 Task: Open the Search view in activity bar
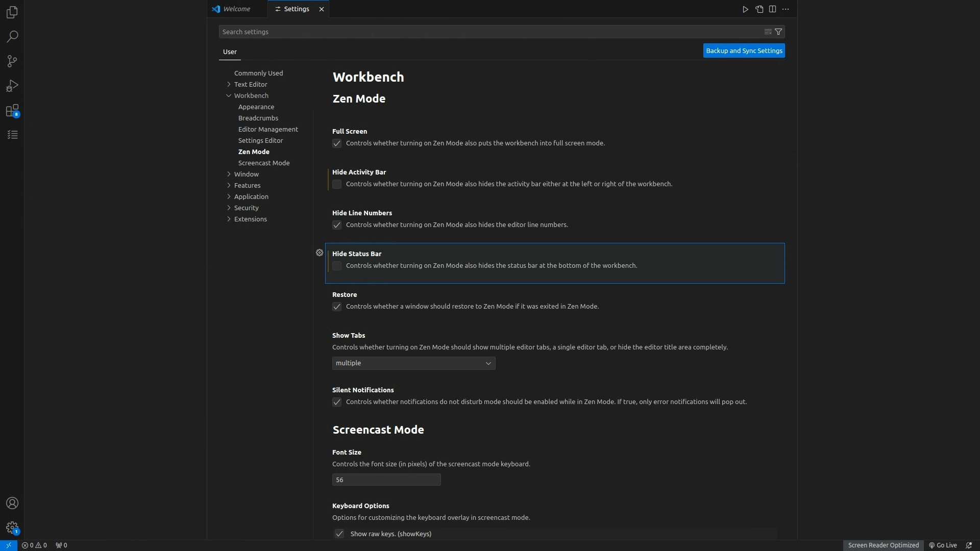click(12, 37)
